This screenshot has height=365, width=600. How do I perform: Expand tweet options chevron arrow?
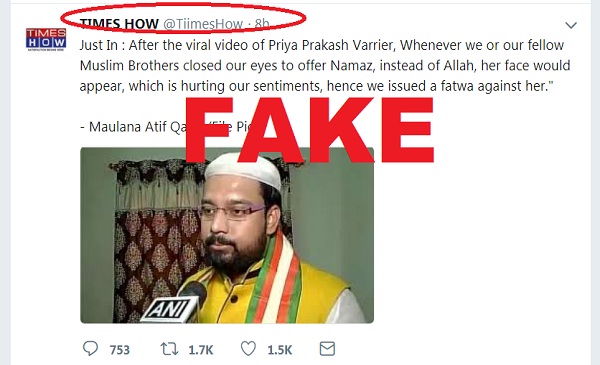(571, 25)
